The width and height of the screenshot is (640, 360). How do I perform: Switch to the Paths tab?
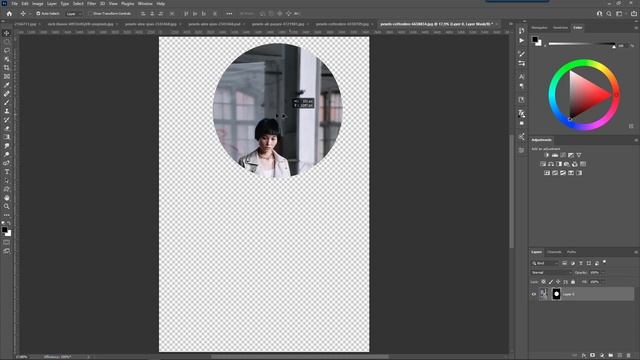click(x=571, y=252)
